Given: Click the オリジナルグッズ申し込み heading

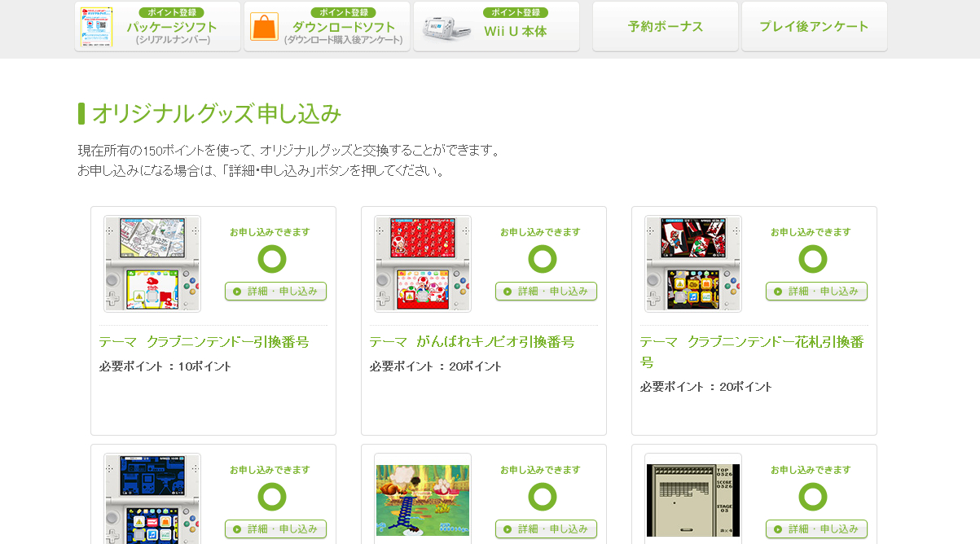Looking at the screenshot, I should click(217, 113).
